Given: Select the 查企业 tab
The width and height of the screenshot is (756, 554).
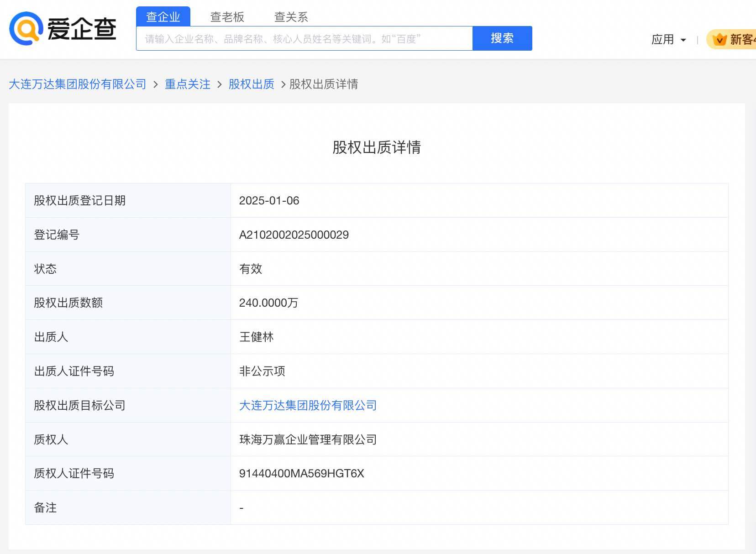Looking at the screenshot, I should point(163,17).
